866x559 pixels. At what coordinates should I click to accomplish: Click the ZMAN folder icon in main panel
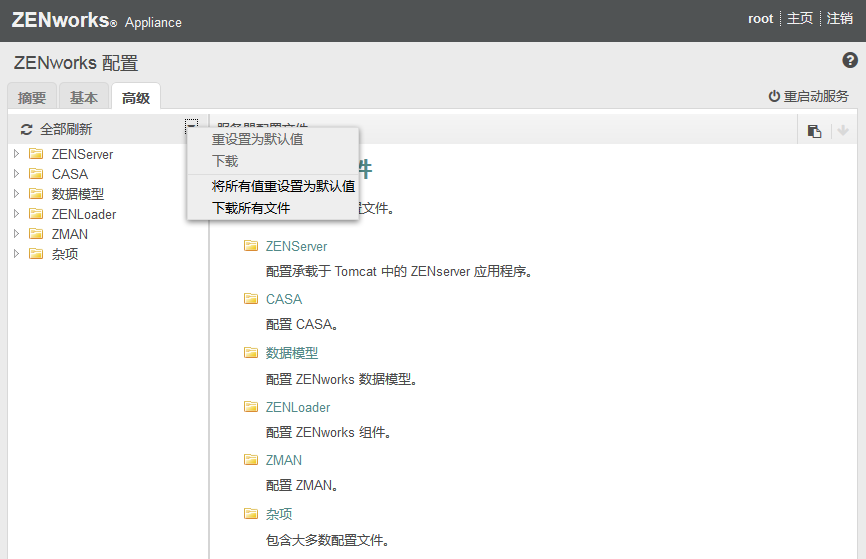(251, 460)
